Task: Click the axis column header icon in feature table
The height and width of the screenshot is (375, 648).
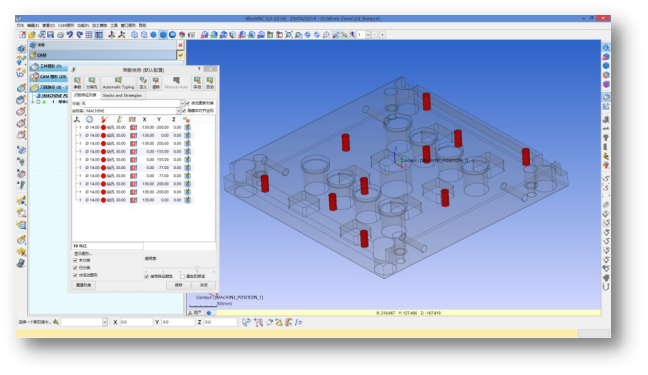Action: pos(77,119)
